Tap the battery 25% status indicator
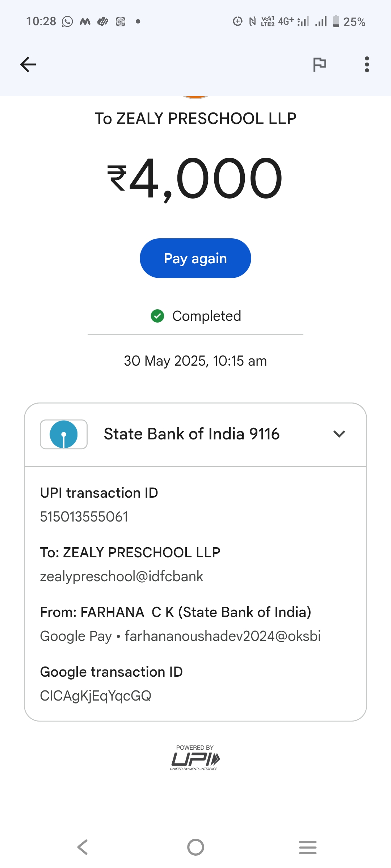 click(x=349, y=22)
